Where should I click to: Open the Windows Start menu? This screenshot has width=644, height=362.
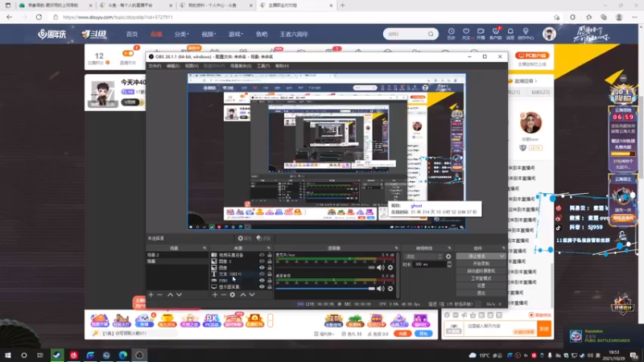click(x=7, y=355)
